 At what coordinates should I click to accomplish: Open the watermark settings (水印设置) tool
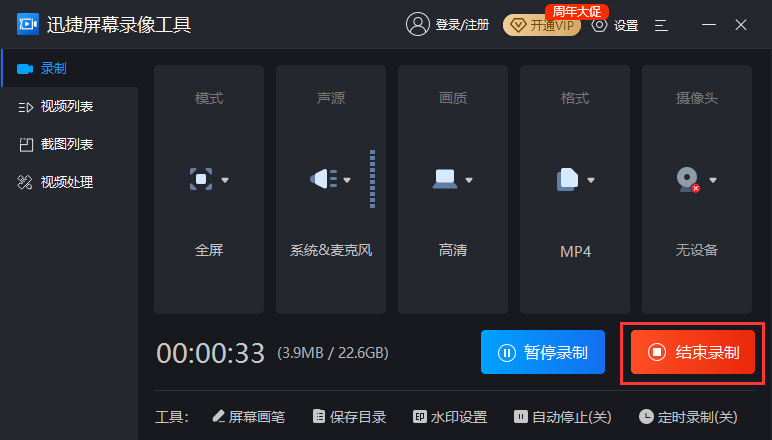[449, 417]
